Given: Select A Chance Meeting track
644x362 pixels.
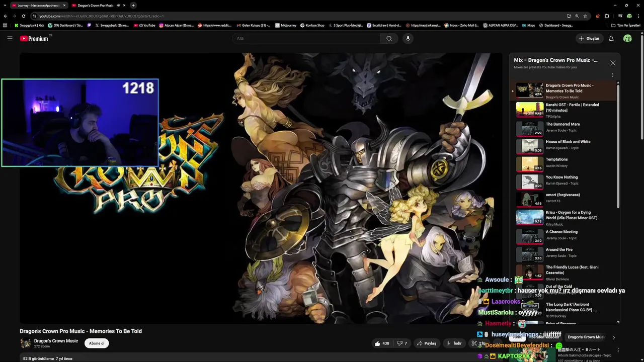Looking at the screenshot, I should tap(564, 236).
